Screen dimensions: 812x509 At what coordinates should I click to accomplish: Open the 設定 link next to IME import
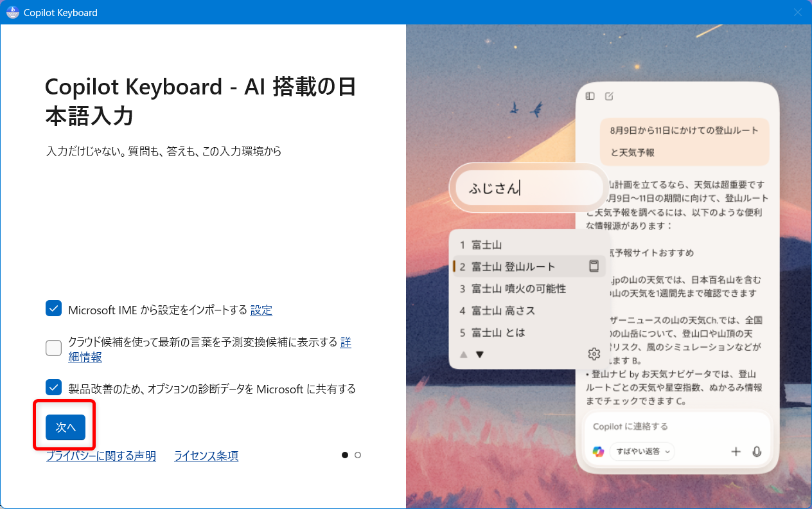click(x=261, y=310)
